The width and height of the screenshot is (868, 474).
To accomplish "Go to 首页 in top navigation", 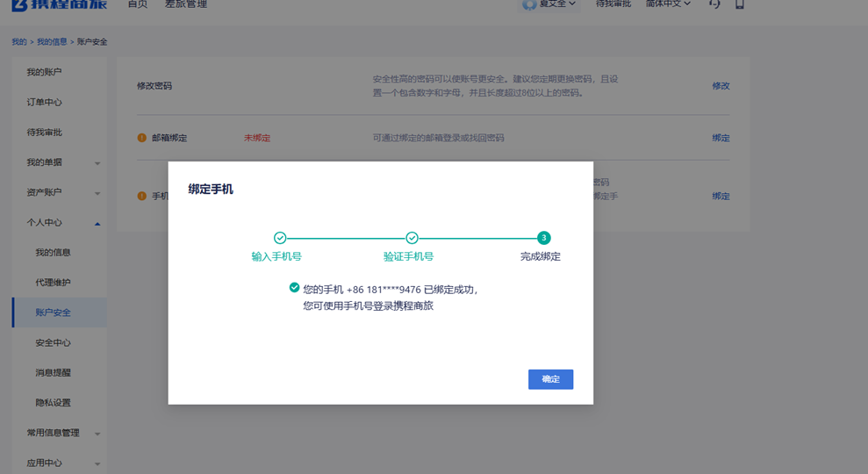I will click(x=138, y=4).
